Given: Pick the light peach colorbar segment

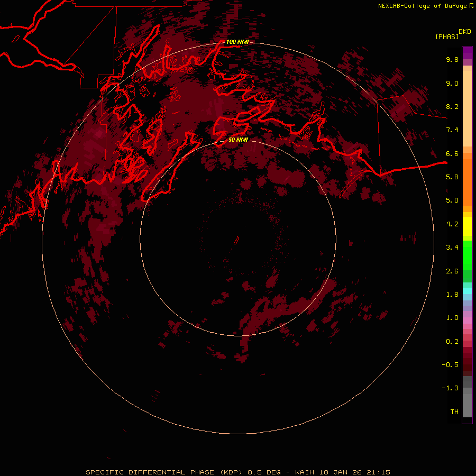Looking at the screenshot, I should 467,108.
